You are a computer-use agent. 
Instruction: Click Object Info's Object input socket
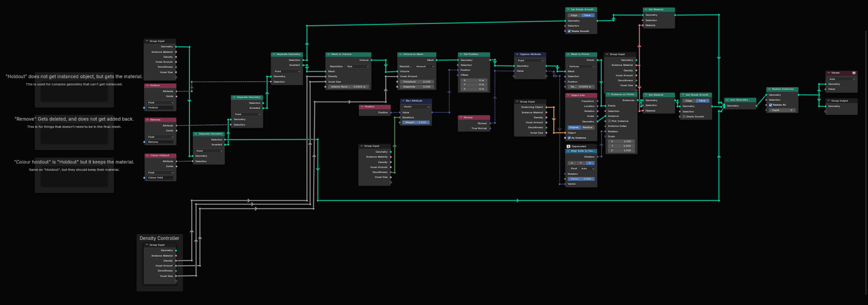(565, 133)
